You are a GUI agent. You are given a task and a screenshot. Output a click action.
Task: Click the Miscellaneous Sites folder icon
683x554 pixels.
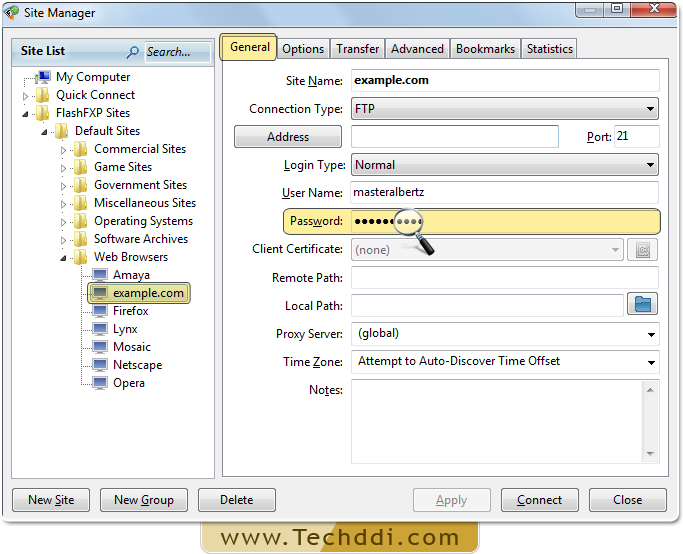(x=81, y=203)
